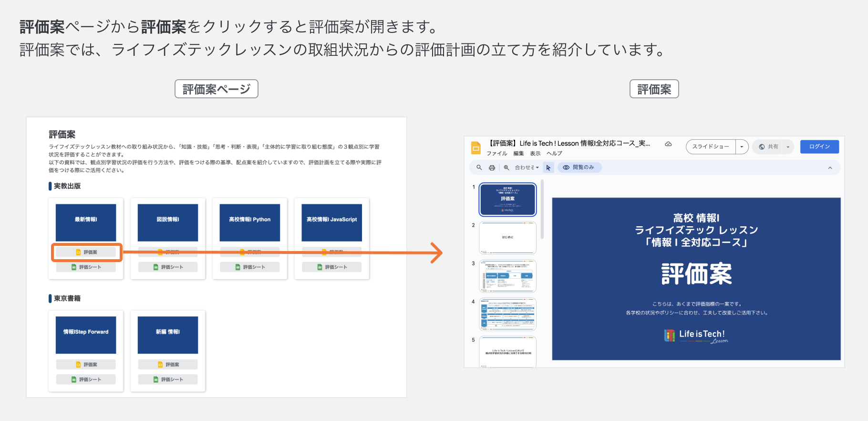Select slide 3 thumbnail in filmstrip
Screen dimensions: 868x421
507,276
